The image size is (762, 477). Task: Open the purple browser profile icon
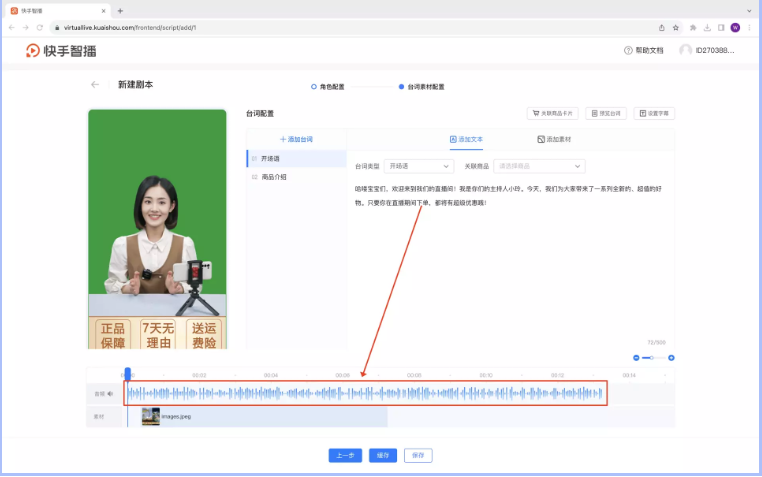(735, 28)
